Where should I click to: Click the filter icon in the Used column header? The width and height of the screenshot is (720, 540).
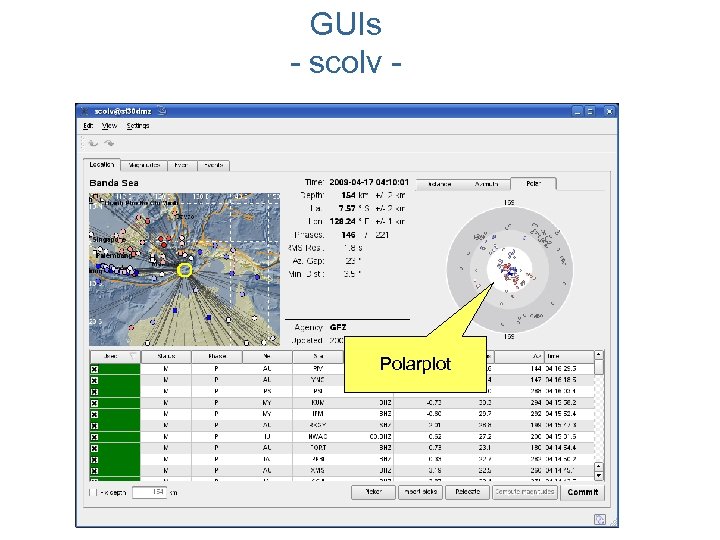click(133, 356)
